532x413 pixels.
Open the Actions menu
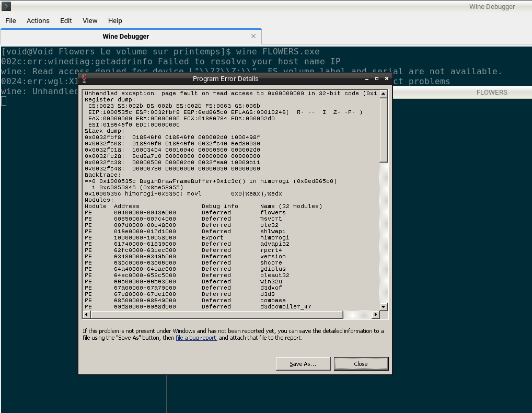(x=38, y=20)
